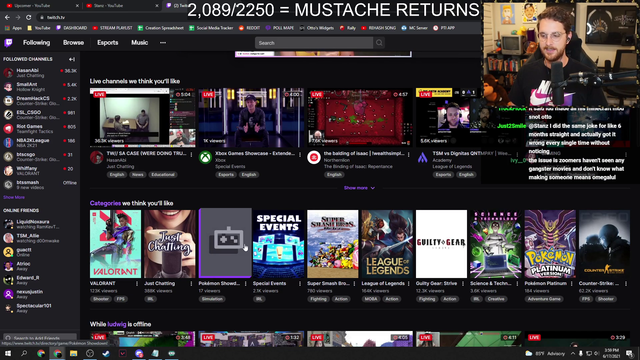640x360 pixels.
Task: Open the Twitch home logo
Action: click(8, 43)
